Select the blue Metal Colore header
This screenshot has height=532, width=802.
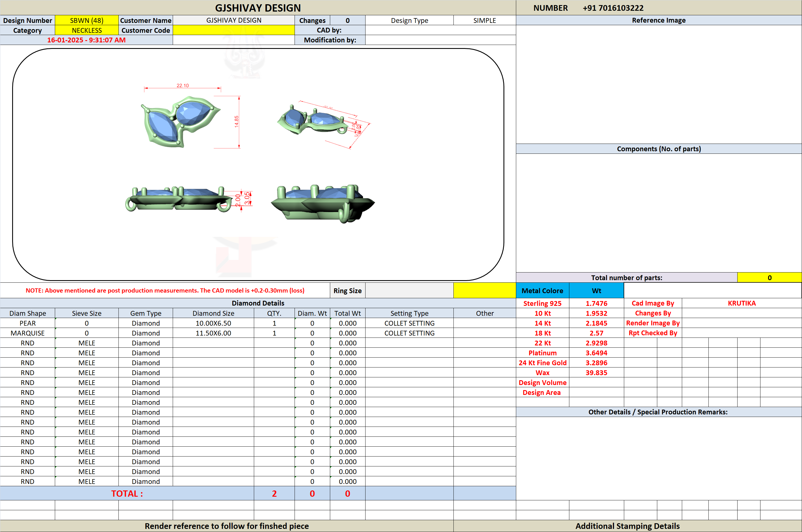(542, 290)
